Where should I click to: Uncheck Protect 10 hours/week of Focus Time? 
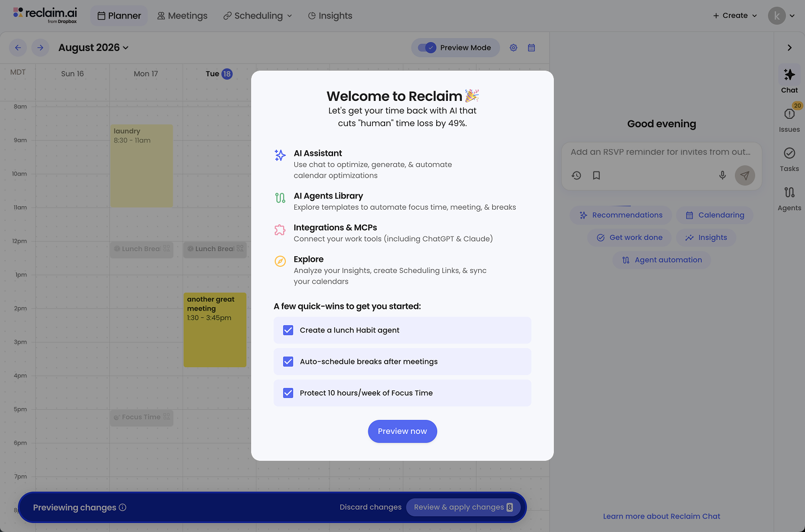(x=288, y=393)
